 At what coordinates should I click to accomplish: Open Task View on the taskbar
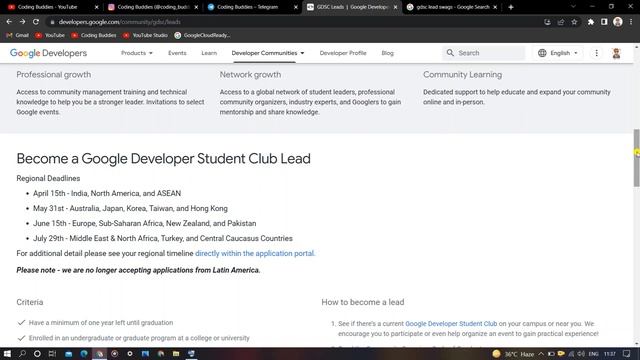[52, 354]
